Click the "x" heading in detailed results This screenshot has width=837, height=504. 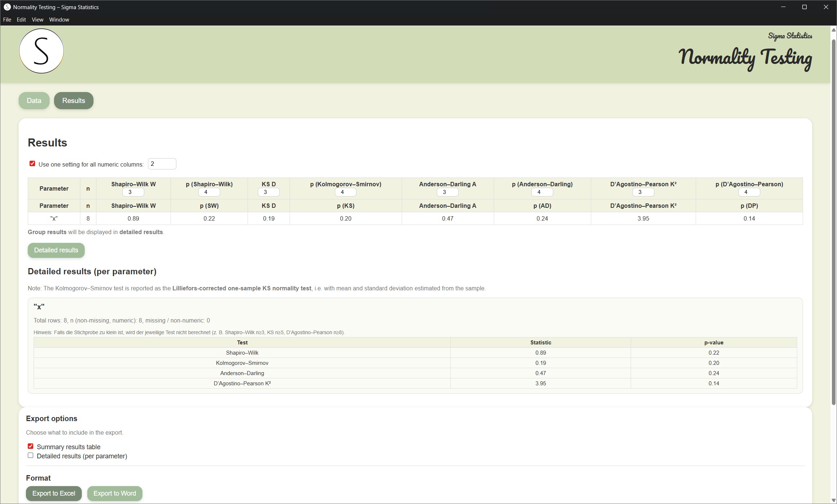pyautogui.click(x=39, y=307)
